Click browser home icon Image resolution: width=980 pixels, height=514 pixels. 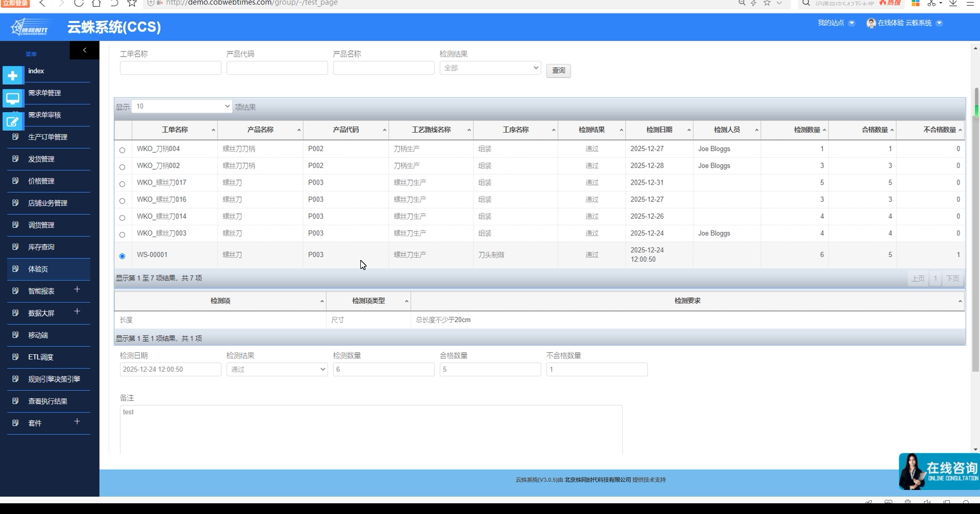[x=96, y=3]
